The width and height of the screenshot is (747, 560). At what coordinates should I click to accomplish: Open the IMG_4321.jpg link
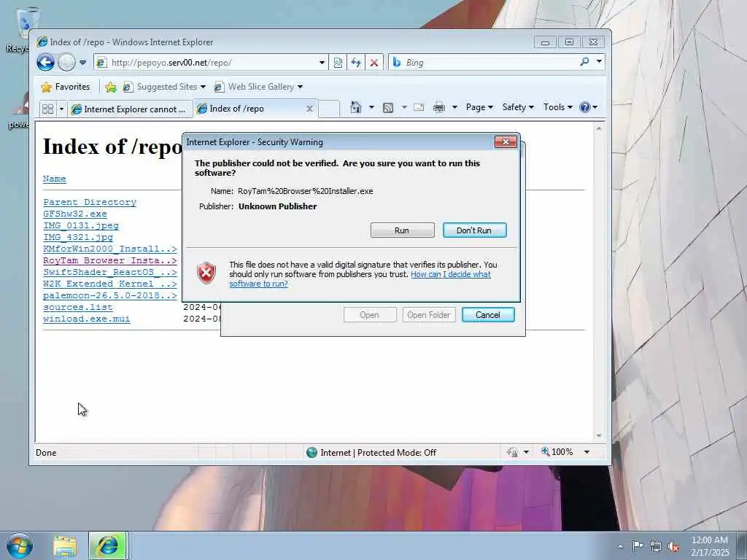click(x=77, y=237)
